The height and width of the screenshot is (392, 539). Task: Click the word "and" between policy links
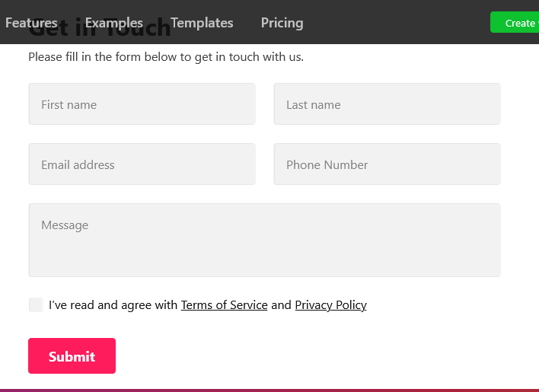click(281, 305)
